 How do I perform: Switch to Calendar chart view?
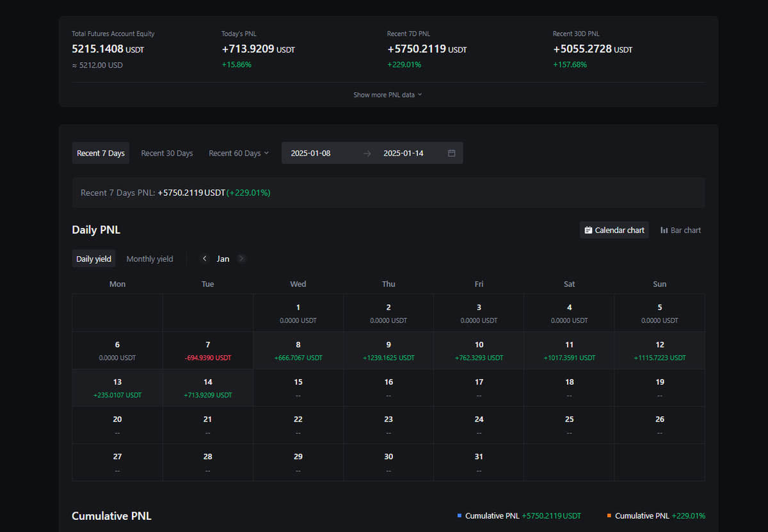[x=614, y=230]
